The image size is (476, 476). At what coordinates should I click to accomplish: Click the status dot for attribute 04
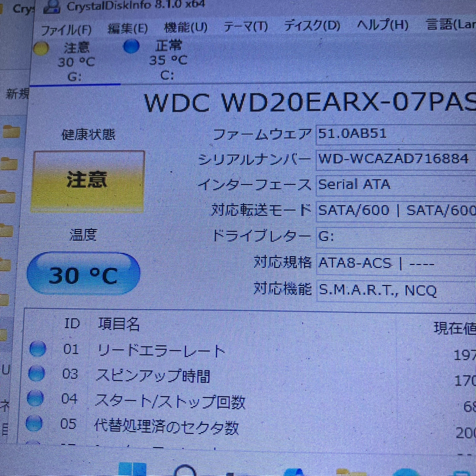click(x=35, y=398)
